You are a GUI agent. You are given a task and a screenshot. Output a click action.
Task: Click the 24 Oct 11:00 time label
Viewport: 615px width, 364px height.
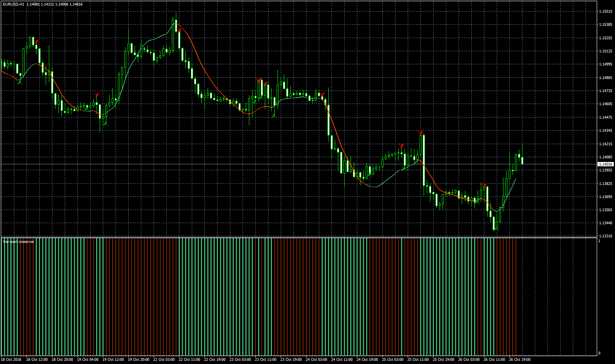[342, 360]
